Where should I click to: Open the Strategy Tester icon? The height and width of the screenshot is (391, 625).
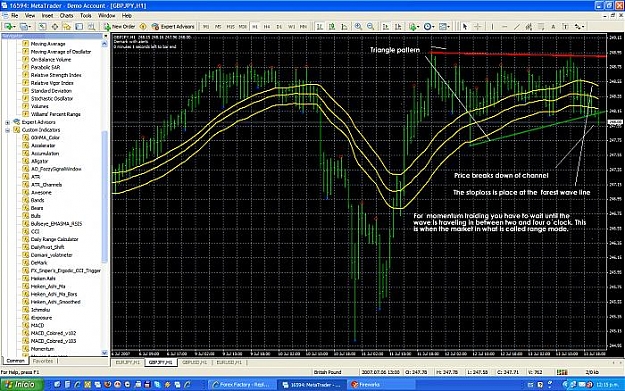pyautogui.click(x=91, y=27)
